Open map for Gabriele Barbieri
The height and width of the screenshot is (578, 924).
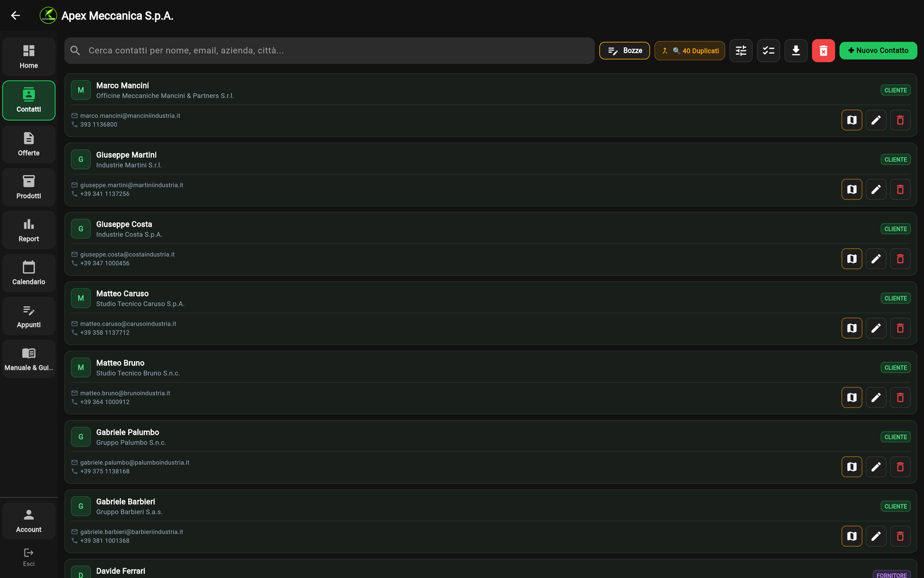pos(852,536)
